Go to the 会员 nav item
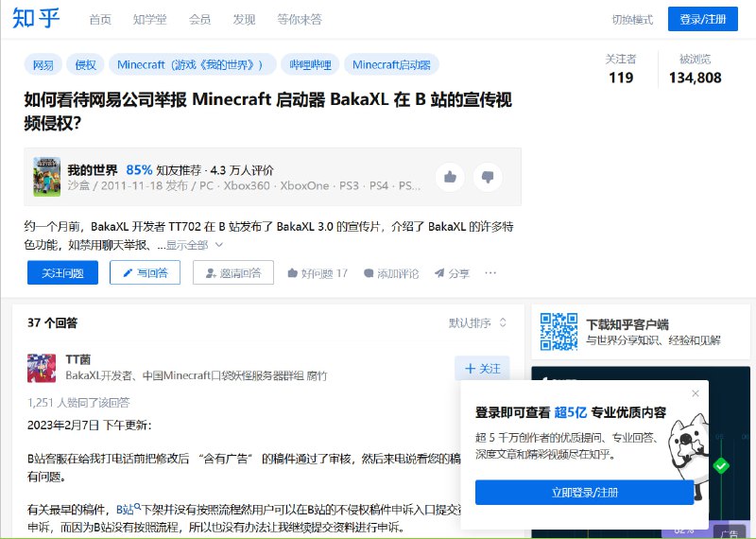 point(199,19)
